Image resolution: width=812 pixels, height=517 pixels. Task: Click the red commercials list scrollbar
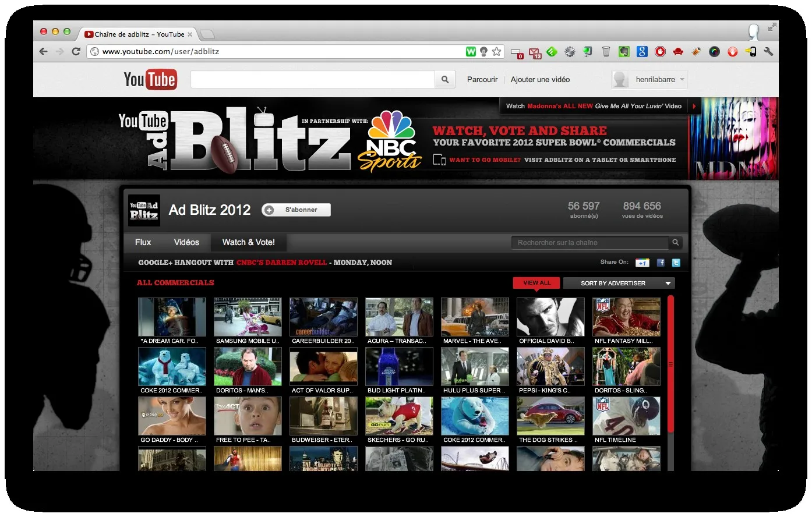(x=670, y=364)
